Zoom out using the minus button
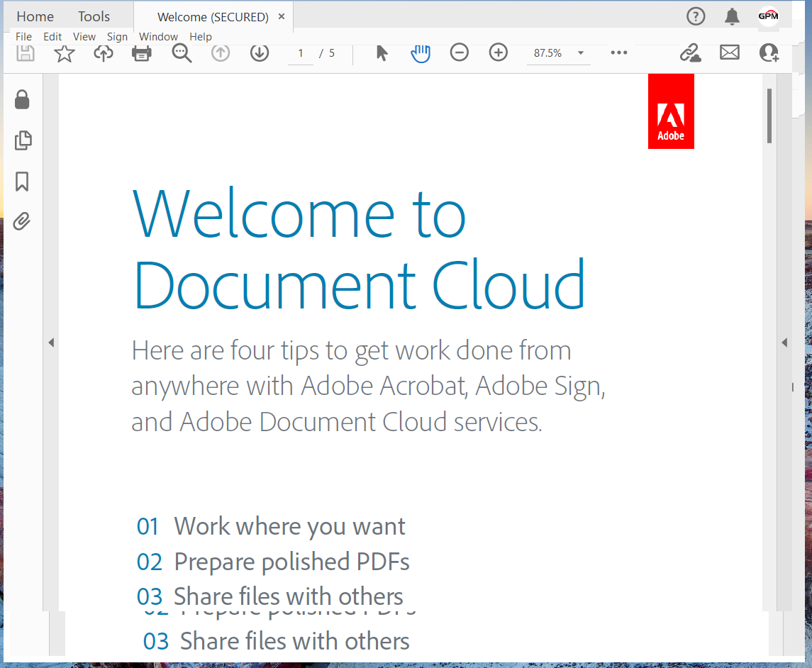 tap(459, 52)
